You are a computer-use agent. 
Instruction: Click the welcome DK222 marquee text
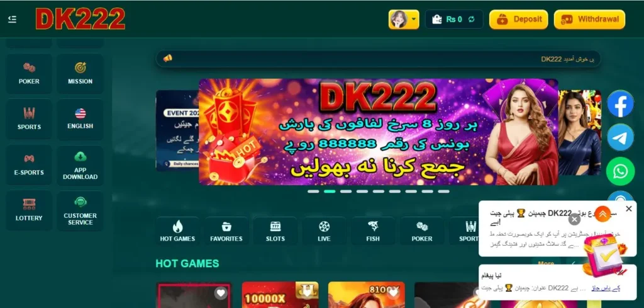click(568, 59)
